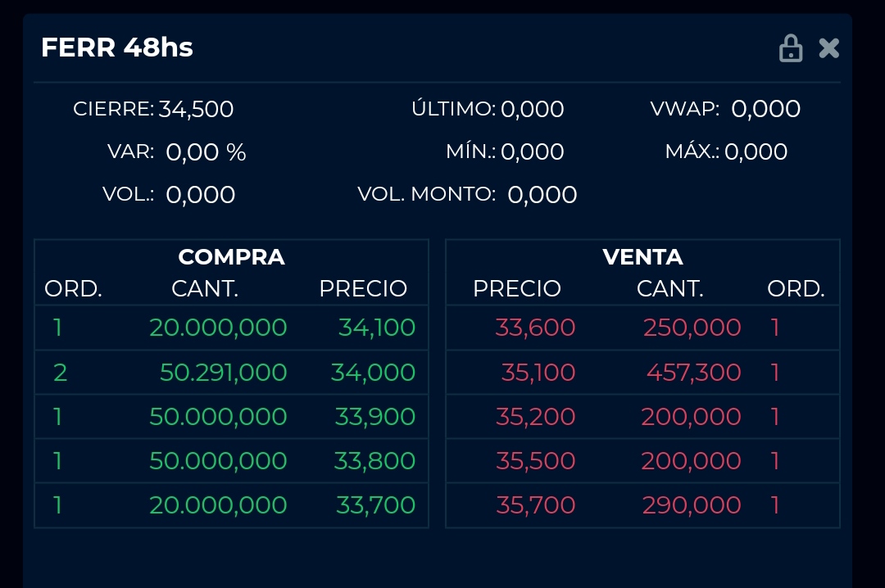Select sell quantity 290,000

(x=692, y=505)
